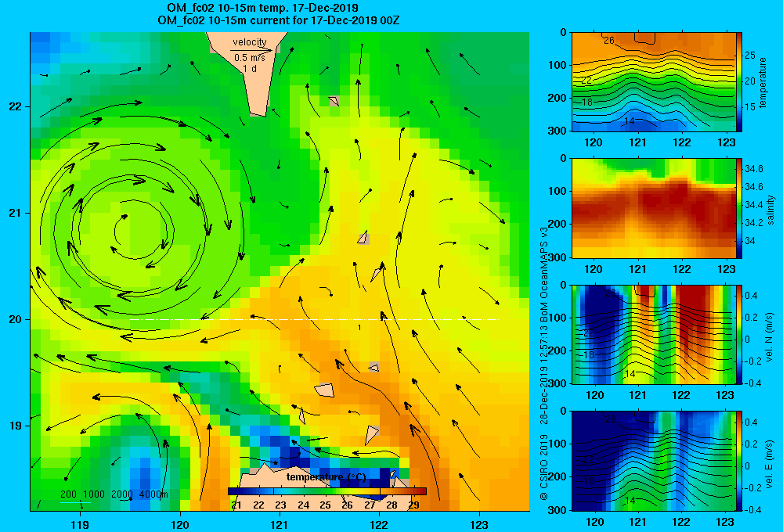Screen dimensions: 783x532
Task: Pick the dark red 29°C end of map colorbar
Action: pyautogui.click(x=420, y=491)
